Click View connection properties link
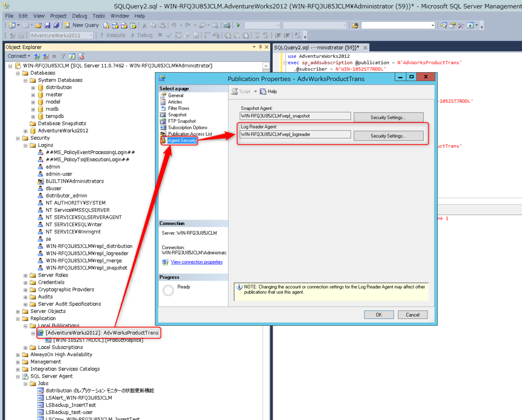Image resolution: width=522 pixels, height=420 pixels. coord(197,262)
